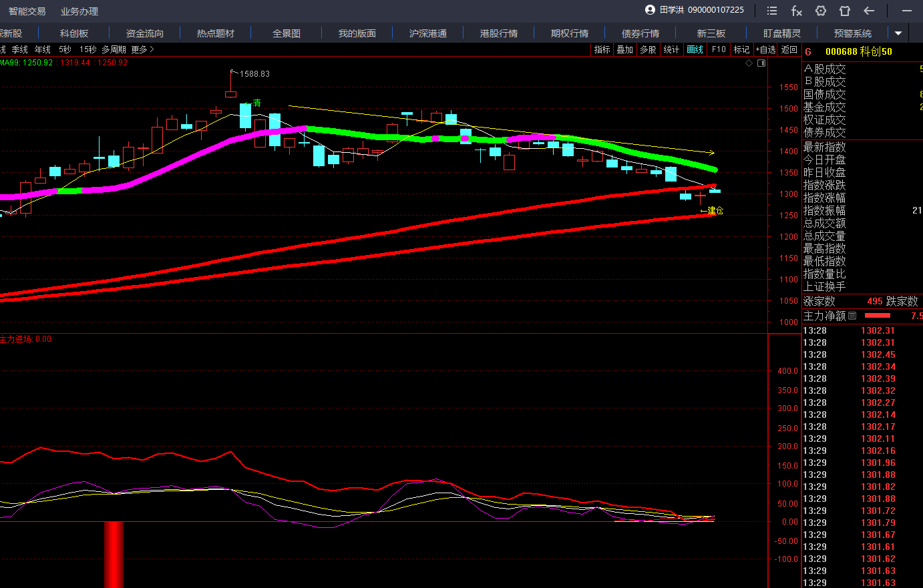This screenshot has height=588, width=923.
Task: Click the 主力进场 indicator label
Action: (x=25, y=339)
